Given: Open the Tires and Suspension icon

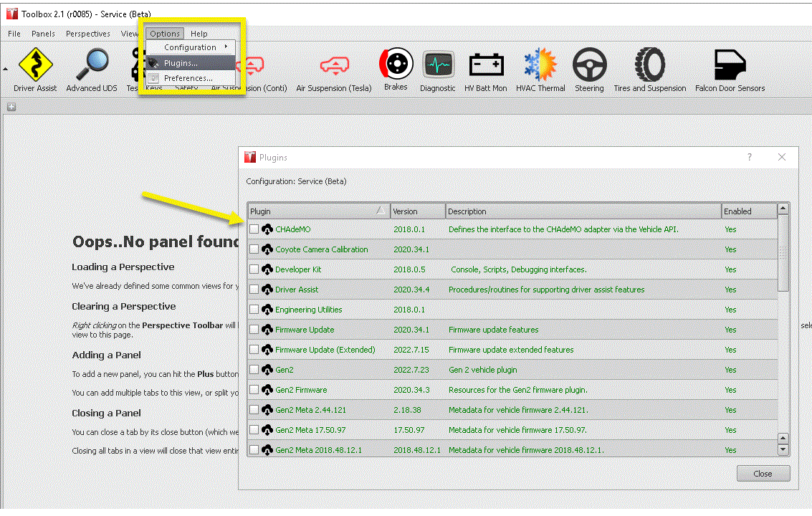Looking at the screenshot, I should pos(650,64).
